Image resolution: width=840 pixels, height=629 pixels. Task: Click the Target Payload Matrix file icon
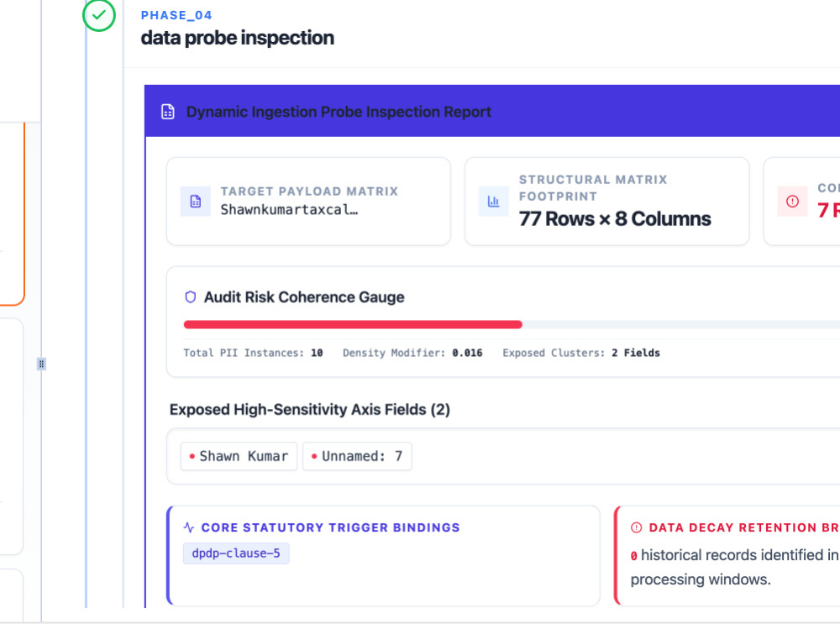196,202
